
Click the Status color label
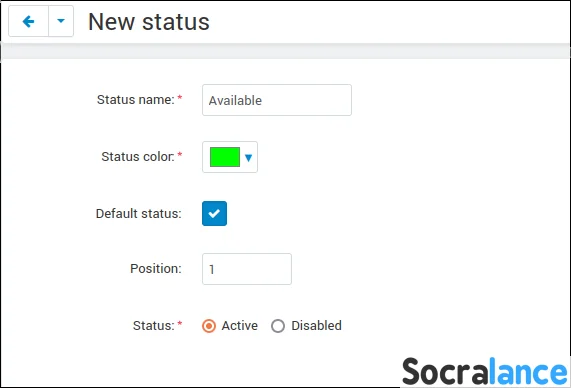click(x=138, y=157)
